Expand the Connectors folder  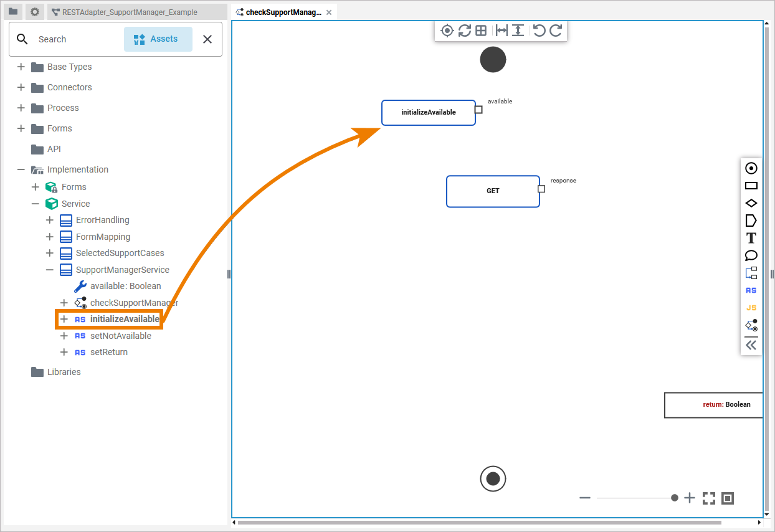click(21, 87)
